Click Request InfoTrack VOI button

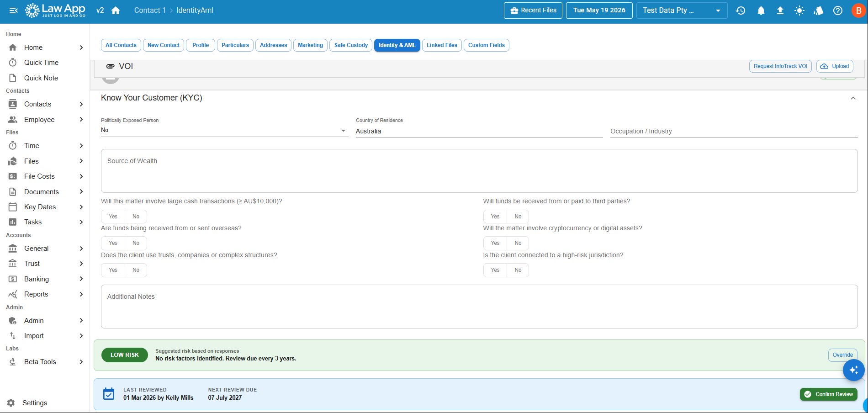click(x=780, y=66)
